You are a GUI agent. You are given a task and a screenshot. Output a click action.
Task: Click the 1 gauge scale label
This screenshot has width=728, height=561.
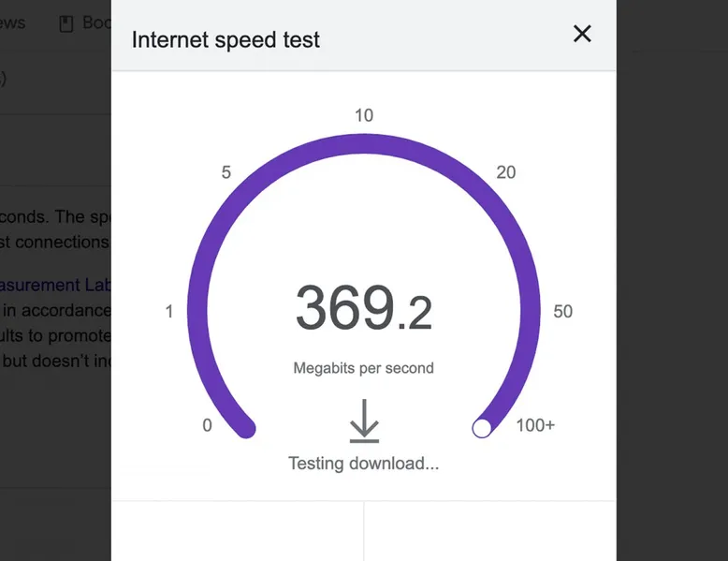(169, 312)
